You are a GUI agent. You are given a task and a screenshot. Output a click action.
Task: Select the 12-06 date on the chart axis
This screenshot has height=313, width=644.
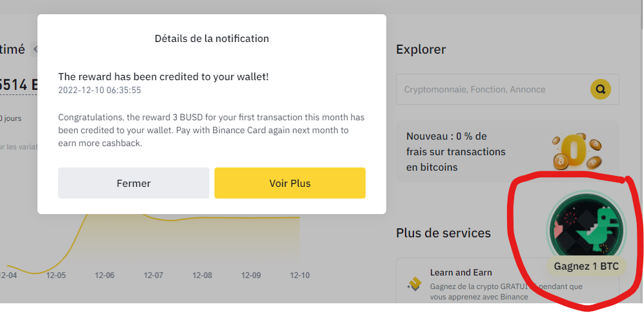point(105,275)
